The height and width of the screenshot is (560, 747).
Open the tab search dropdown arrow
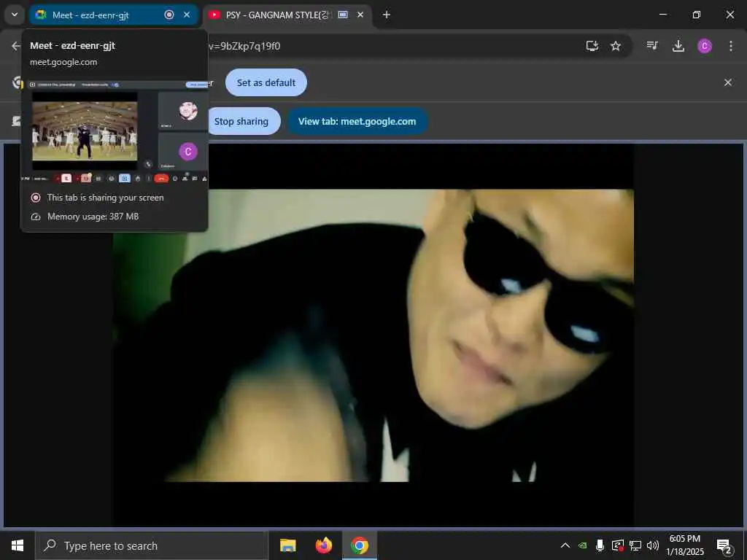15,15
